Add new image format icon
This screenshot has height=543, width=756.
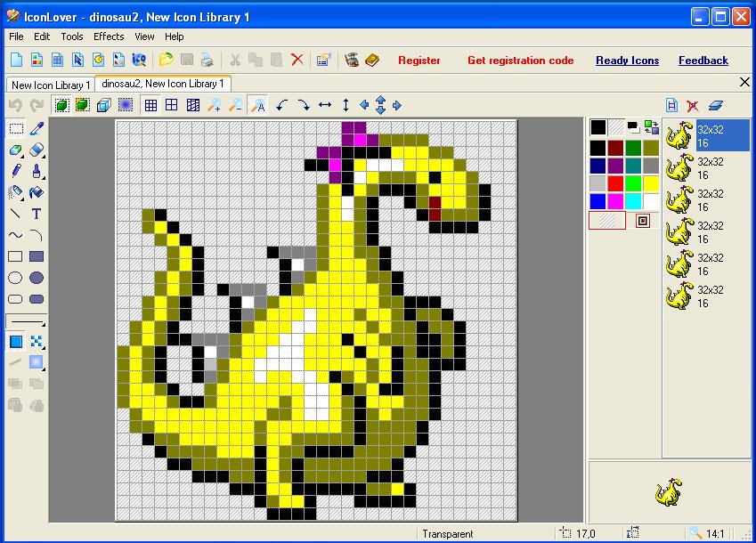click(x=671, y=105)
